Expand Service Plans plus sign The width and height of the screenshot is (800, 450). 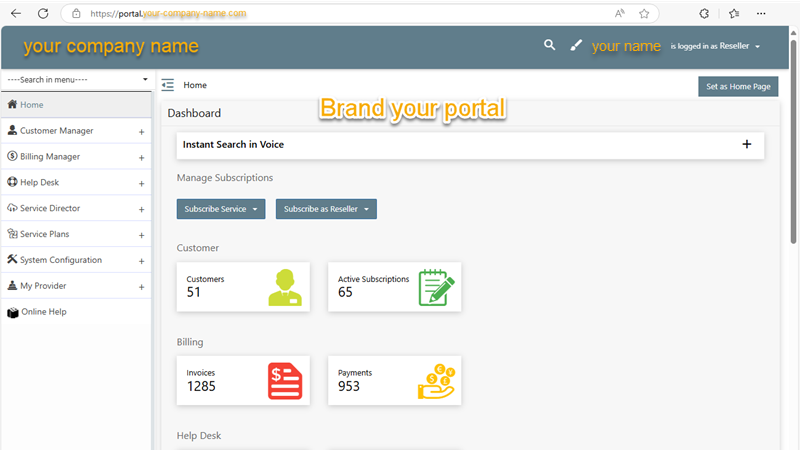tap(141, 235)
